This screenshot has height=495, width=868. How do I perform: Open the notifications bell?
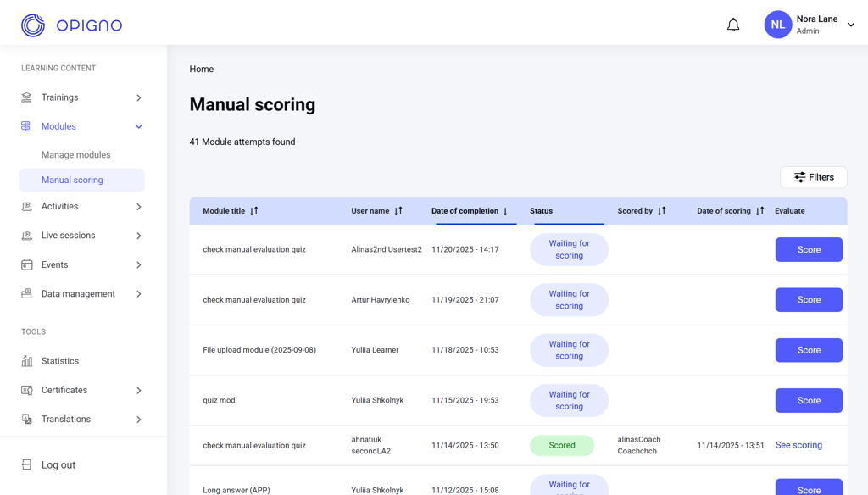pyautogui.click(x=733, y=25)
